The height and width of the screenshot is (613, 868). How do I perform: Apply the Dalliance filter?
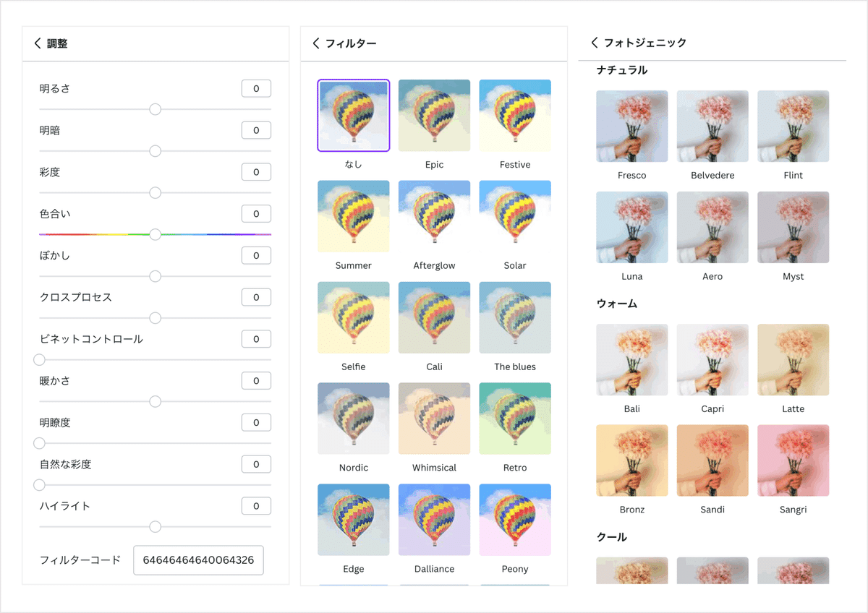coord(434,520)
